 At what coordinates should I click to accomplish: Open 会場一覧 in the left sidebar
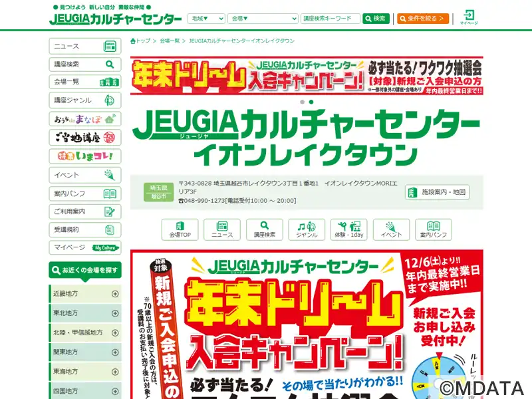(x=85, y=82)
